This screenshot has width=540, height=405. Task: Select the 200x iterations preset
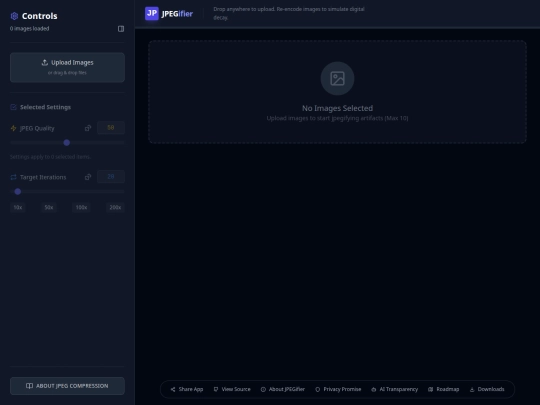[x=115, y=207]
